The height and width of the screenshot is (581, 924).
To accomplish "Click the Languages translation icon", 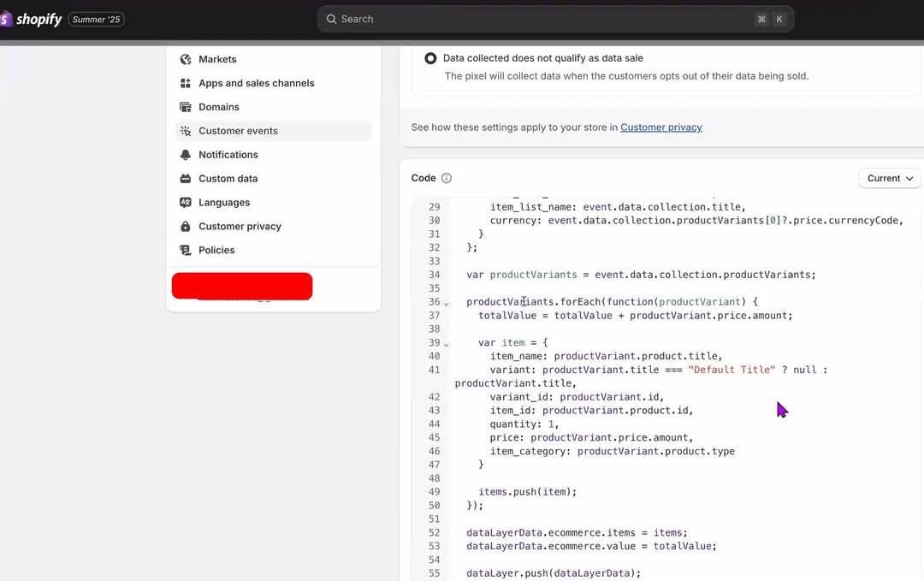I will point(185,203).
